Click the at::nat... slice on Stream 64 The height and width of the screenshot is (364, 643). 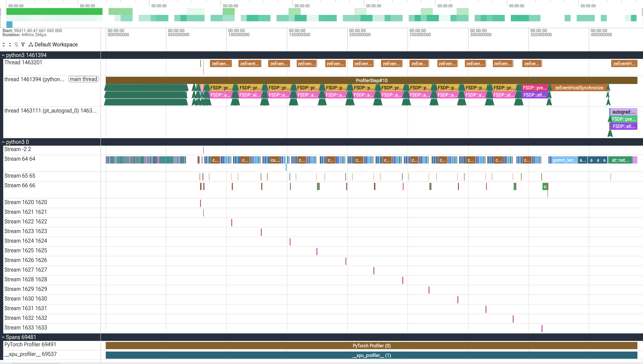(620, 160)
